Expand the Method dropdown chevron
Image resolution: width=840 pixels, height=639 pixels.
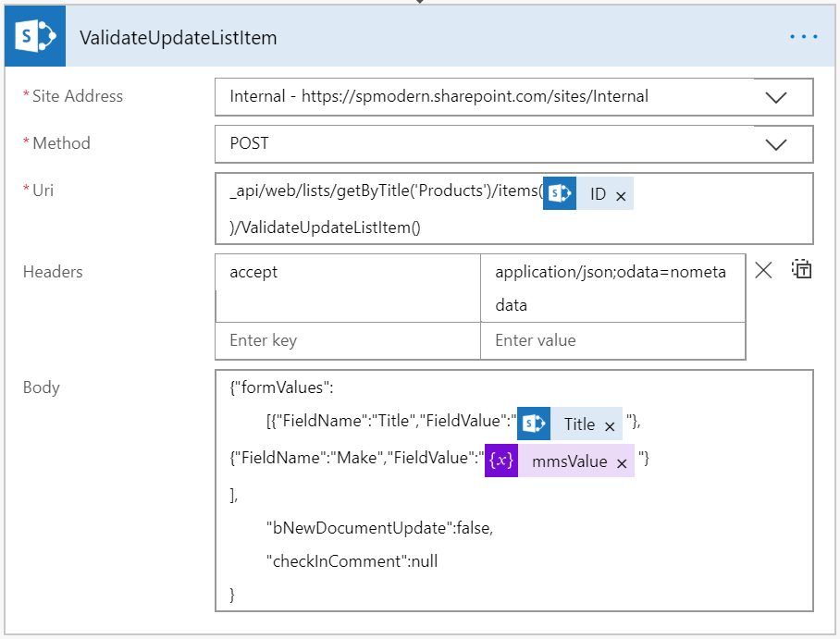tap(776, 144)
